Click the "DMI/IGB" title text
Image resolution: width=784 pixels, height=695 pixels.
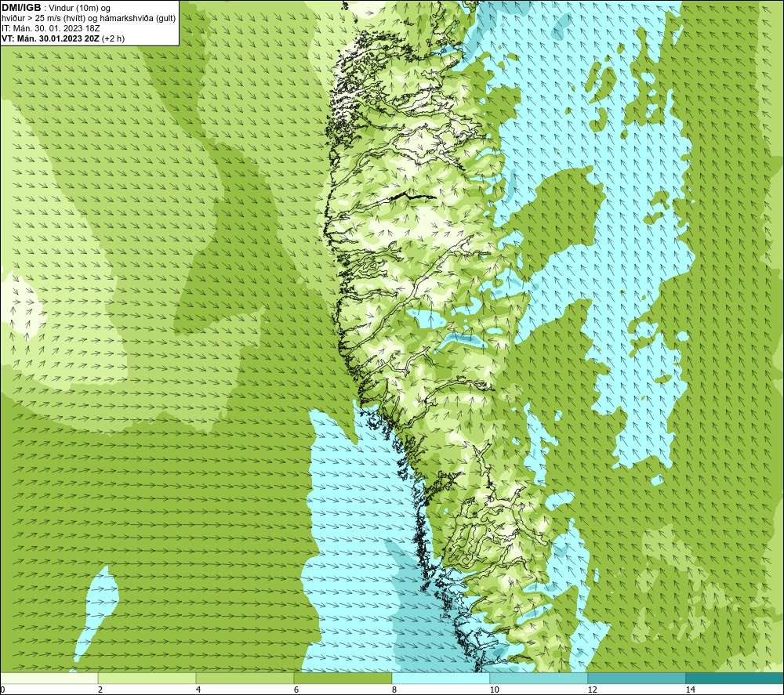coord(21,8)
